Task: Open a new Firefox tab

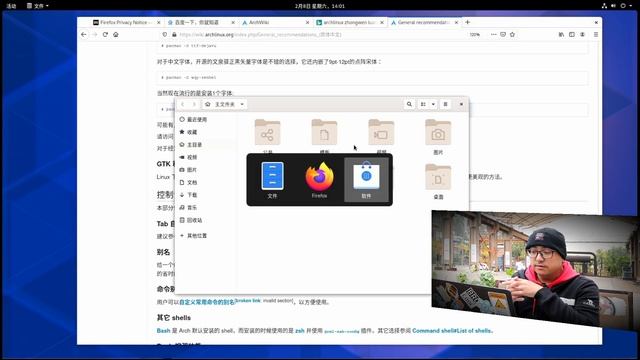Action: [468, 22]
